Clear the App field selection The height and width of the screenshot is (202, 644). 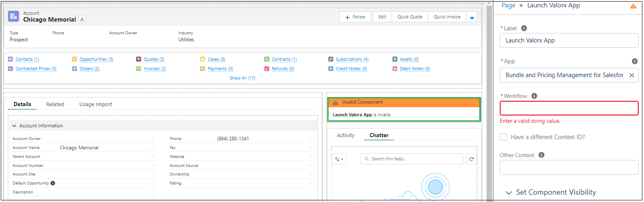point(632,75)
